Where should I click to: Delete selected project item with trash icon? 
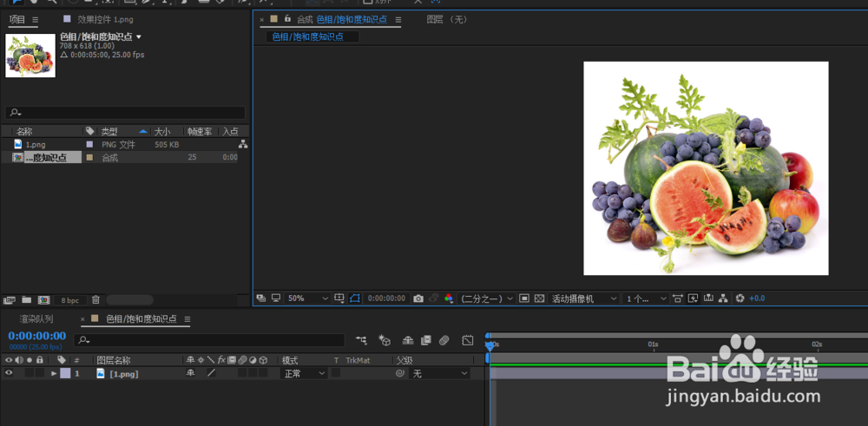point(95,300)
